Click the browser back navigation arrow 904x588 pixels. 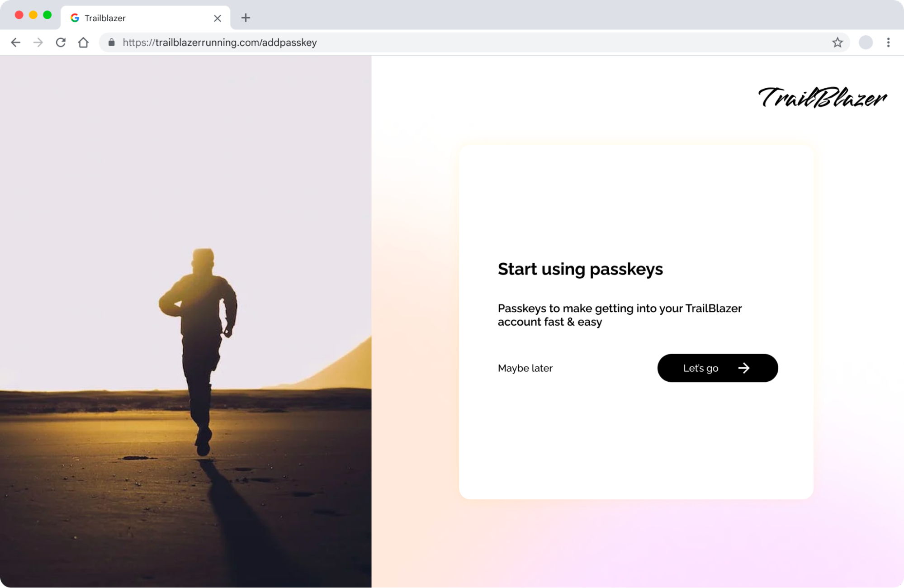point(16,42)
